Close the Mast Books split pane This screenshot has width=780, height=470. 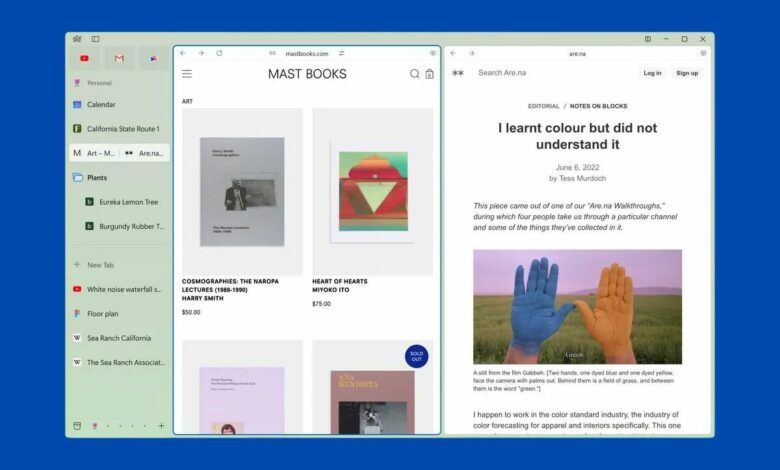coord(433,53)
